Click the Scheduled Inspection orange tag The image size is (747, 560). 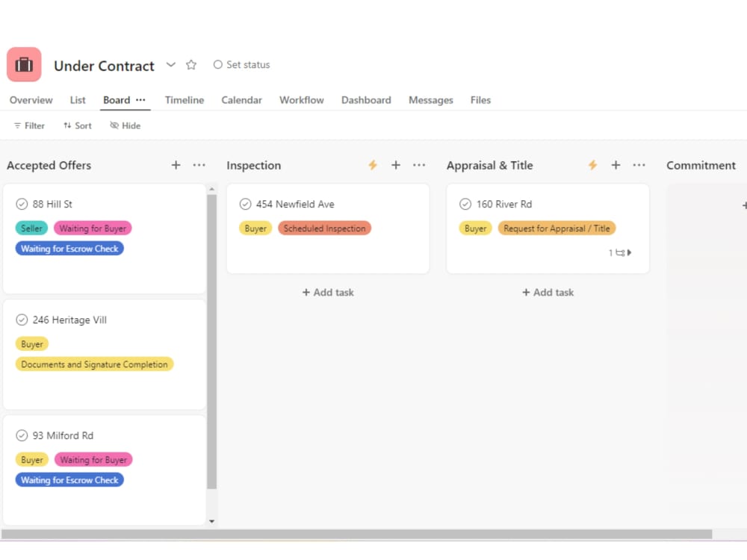325,228
